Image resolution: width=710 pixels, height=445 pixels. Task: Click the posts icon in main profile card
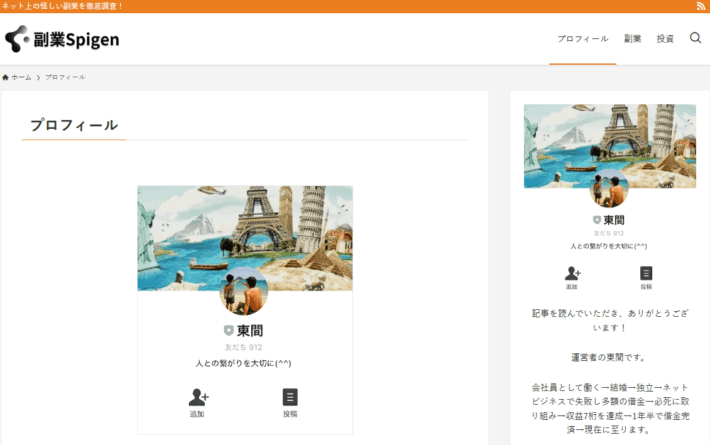290,397
